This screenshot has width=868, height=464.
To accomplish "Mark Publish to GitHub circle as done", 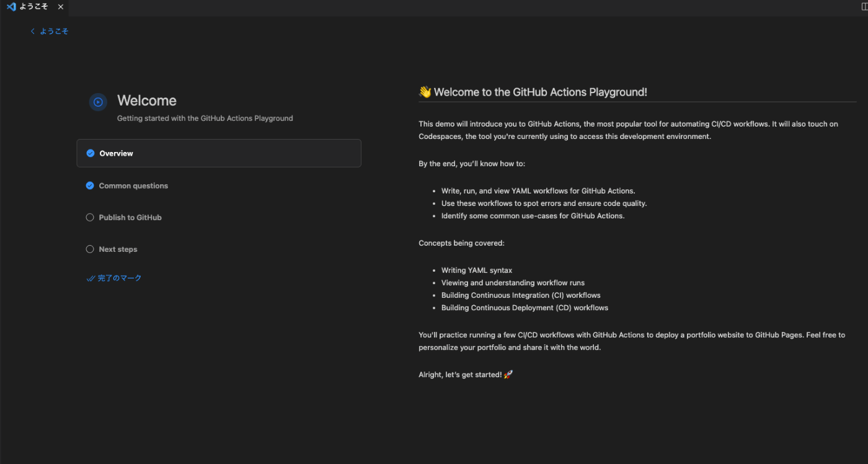I will pyautogui.click(x=90, y=217).
